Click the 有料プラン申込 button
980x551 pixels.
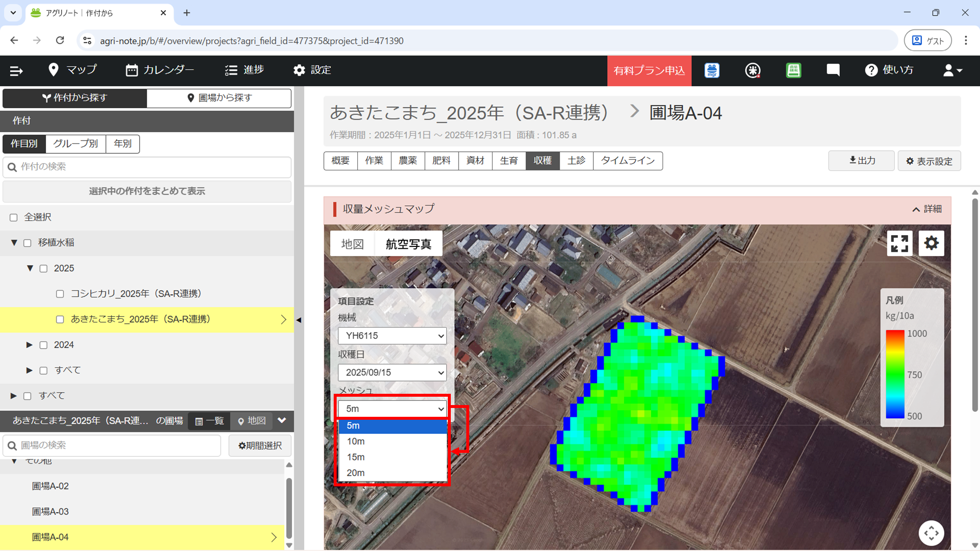tap(649, 71)
